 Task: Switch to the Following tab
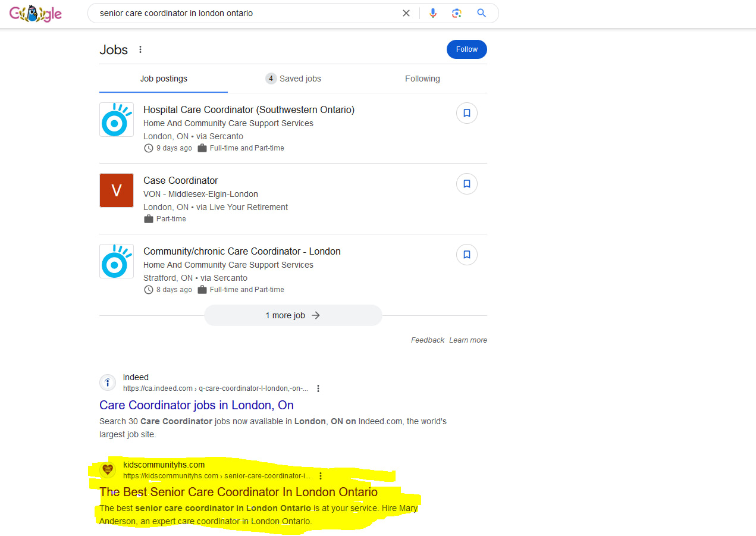coord(422,79)
